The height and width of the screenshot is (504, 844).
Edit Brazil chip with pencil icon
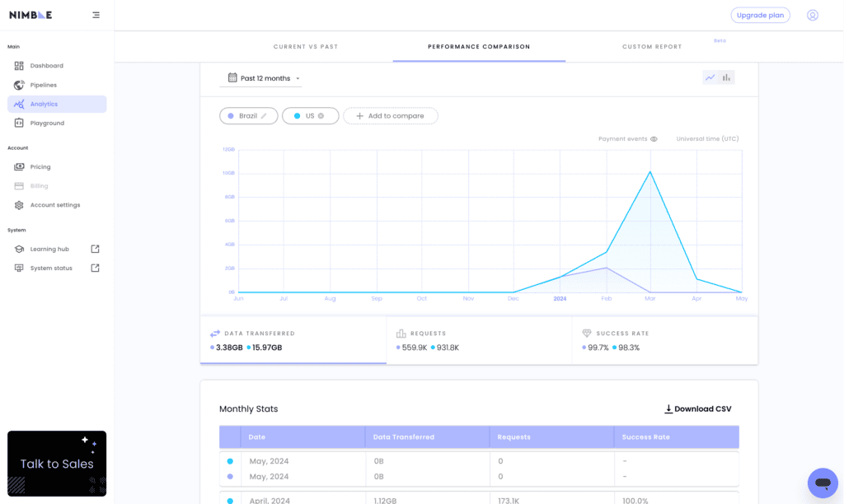(265, 116)
